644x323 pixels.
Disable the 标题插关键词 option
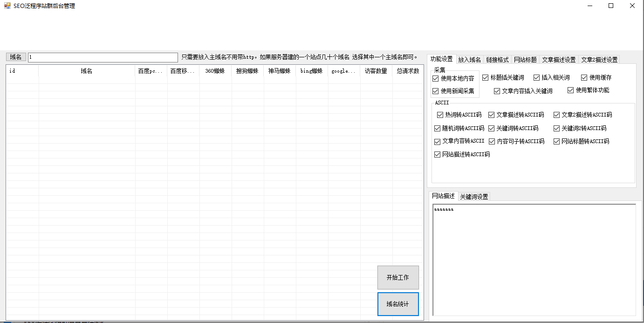486,77
